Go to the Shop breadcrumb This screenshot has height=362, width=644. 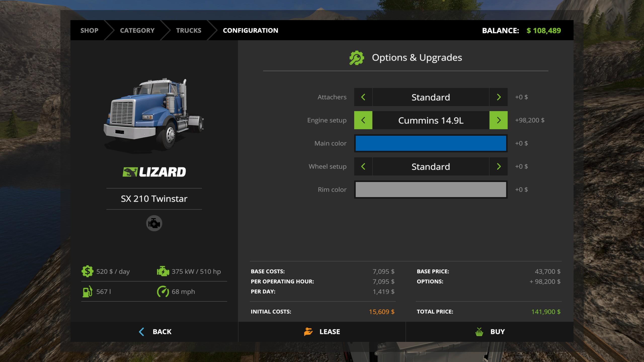(89, 30)
